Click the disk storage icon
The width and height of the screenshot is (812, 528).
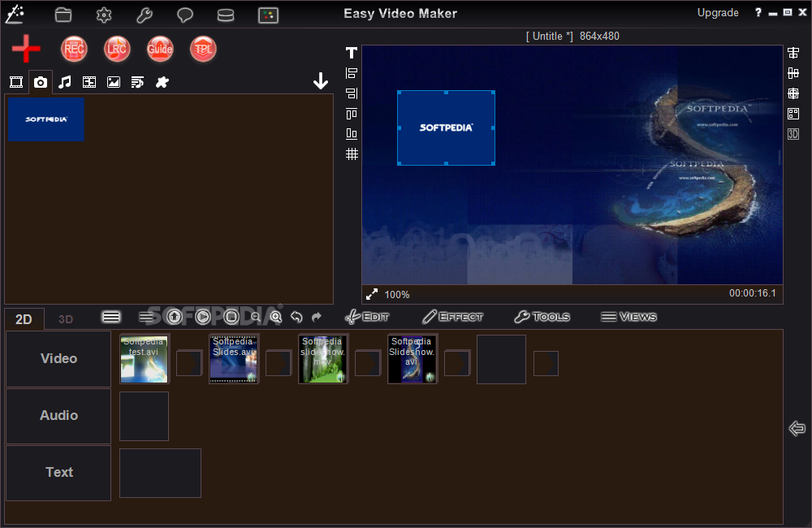coord(225,15)
